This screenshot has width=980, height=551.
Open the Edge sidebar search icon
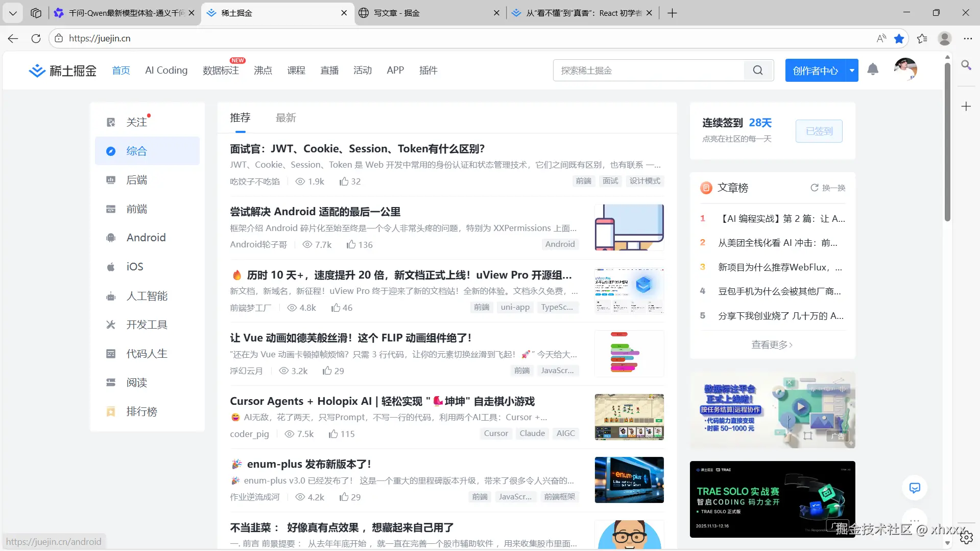point(966,65)
